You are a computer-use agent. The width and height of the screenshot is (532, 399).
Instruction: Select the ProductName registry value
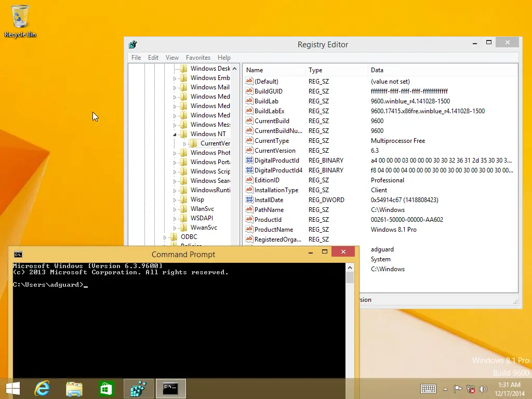click(x=273, y=230)
